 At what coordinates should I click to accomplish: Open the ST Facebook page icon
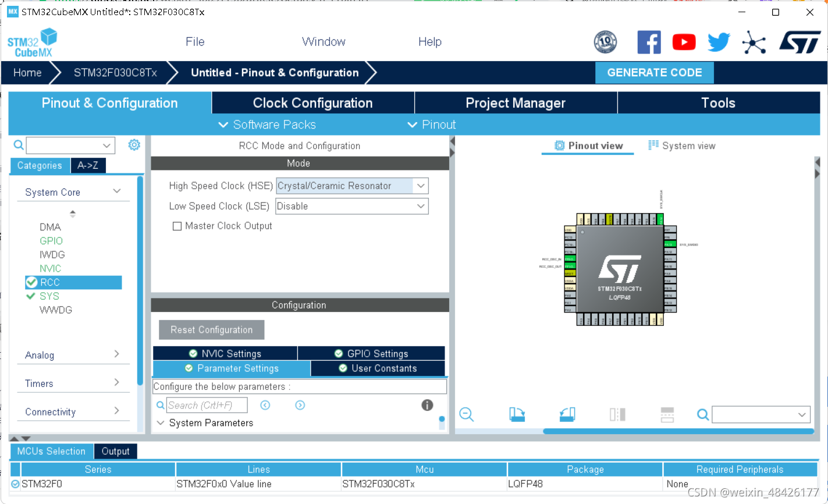point(649,42)
